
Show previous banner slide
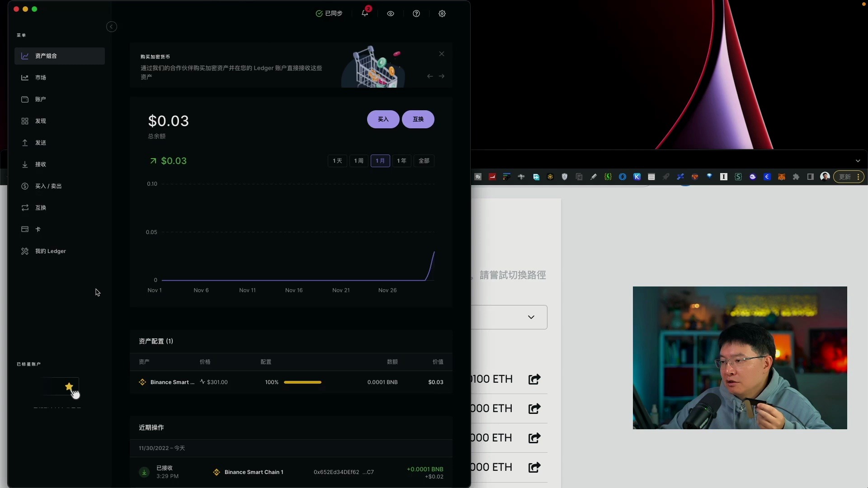coord(430,76)
